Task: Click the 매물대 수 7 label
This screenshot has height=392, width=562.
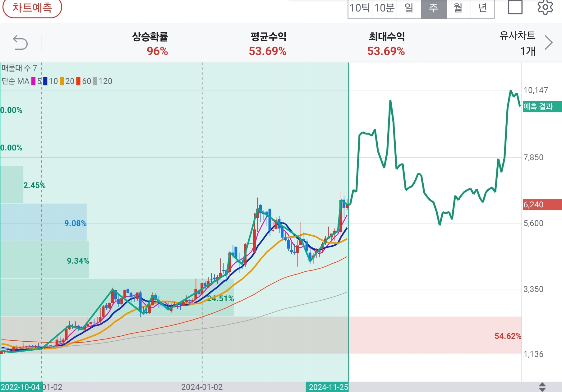Action: tap(19, 68)
